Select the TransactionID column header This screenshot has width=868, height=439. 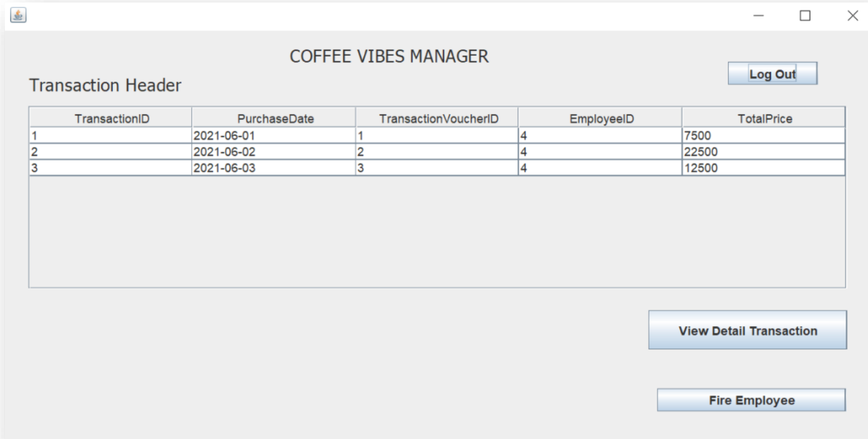tap(111, 119)
